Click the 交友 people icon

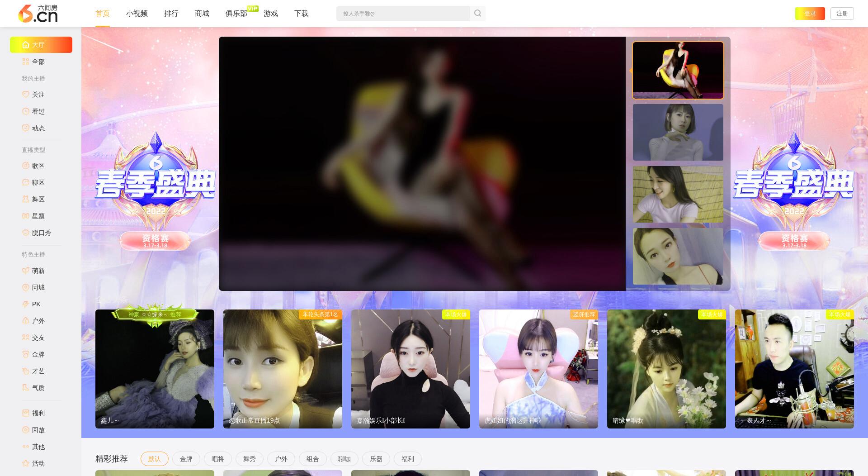(x=26, y=338)
